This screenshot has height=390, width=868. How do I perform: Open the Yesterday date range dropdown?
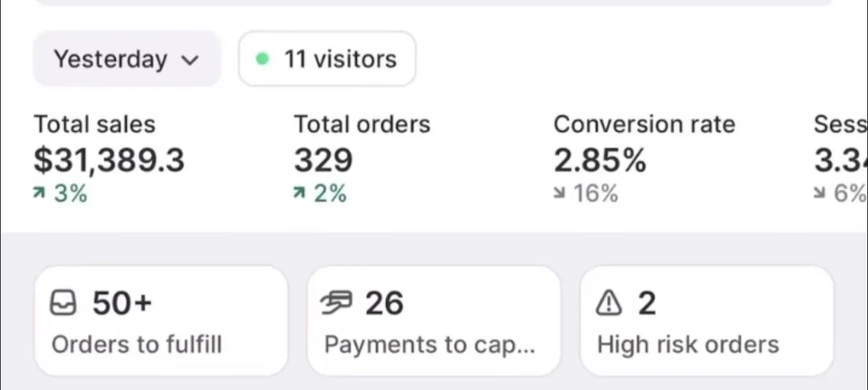point(127,59)
